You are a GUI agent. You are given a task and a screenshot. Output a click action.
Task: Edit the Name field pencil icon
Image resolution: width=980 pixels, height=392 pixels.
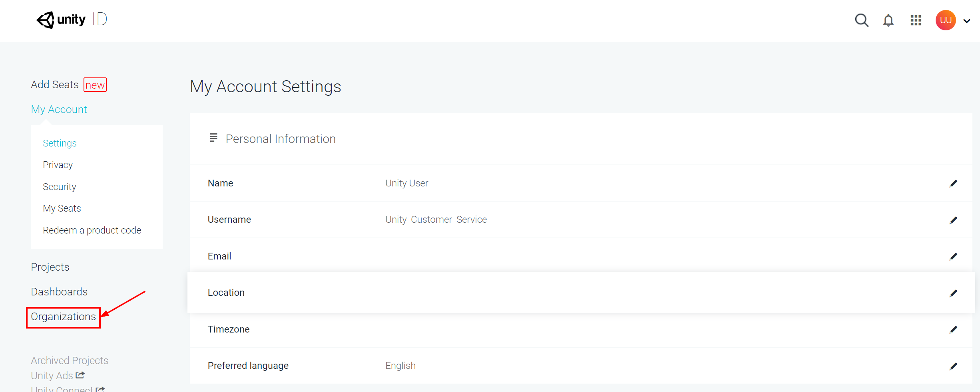(x=953, y=184)
